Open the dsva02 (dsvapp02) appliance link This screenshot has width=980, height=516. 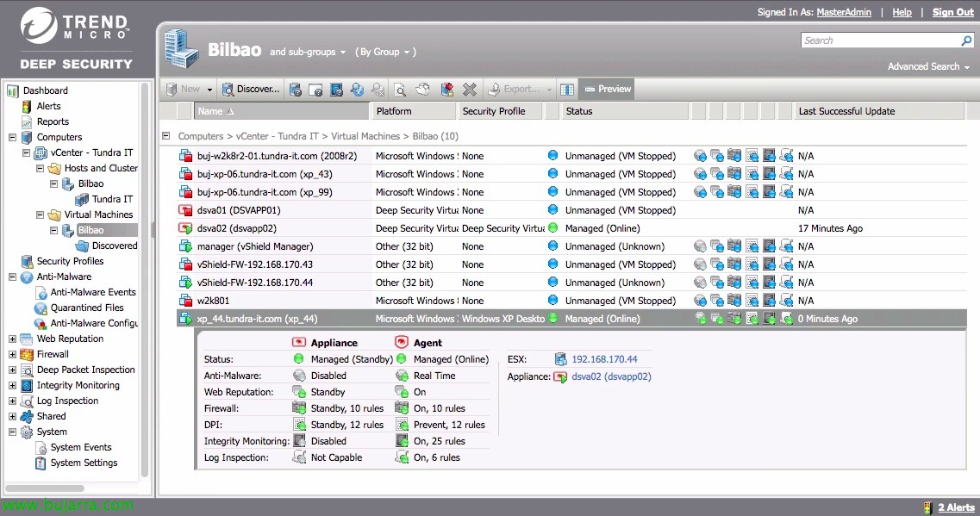coord(611,376)
